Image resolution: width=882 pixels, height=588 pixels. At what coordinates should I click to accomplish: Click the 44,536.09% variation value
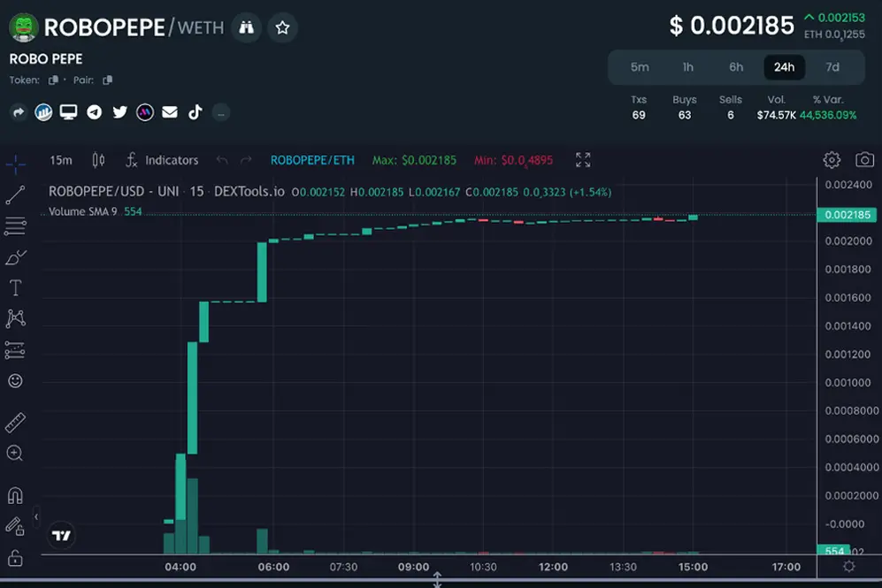tap(828, 115)
